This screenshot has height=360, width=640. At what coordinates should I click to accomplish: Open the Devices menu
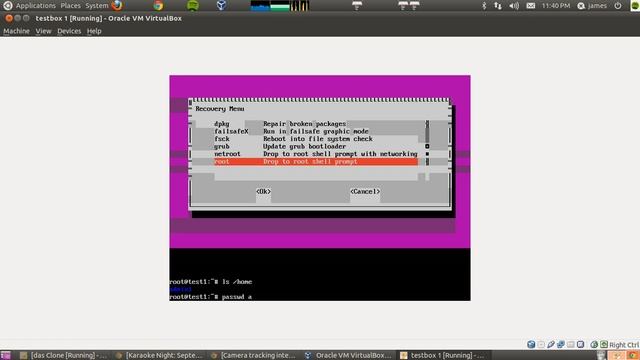coord(69,31)
